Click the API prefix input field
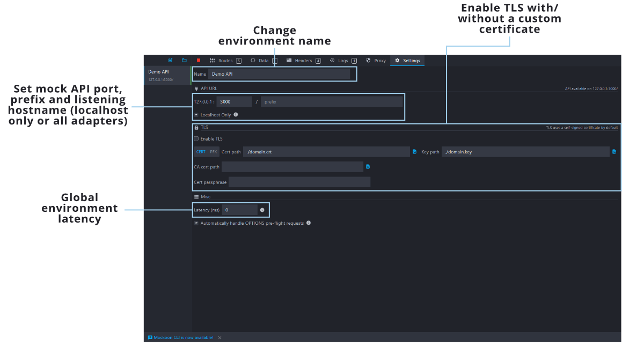Screen dimensions: 644x346 [x=332, y=101]
